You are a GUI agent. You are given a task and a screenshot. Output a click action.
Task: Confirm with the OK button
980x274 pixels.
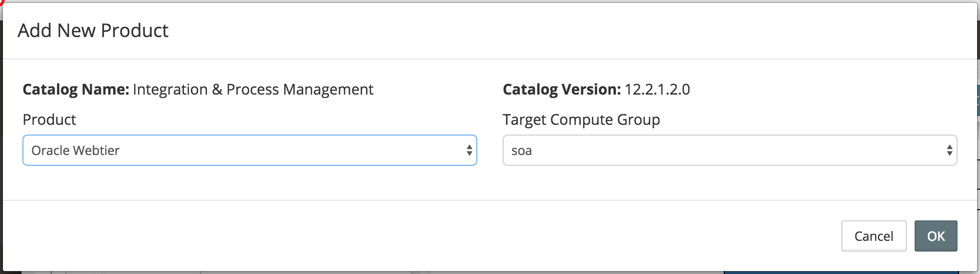[936, 236]
